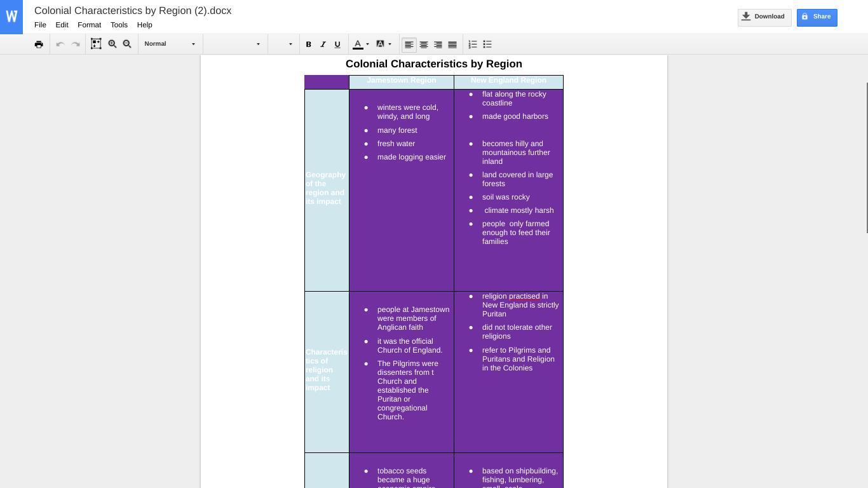Open the highlight color dropdown arrow
Image resolution: width=868 pixels, height=488 pixels.
coord(390,44)
